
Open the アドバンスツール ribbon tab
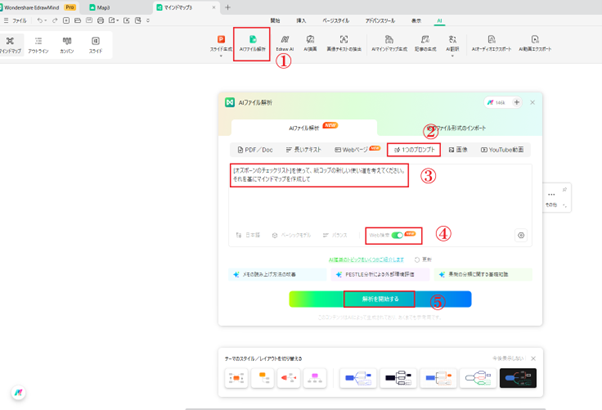[380, 21]
